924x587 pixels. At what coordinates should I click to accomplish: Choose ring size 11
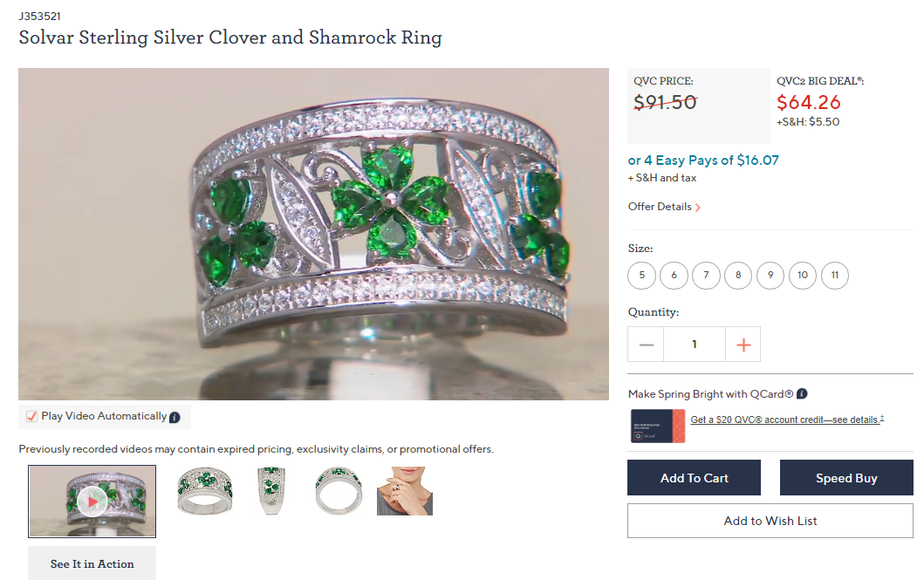point(835,276)
